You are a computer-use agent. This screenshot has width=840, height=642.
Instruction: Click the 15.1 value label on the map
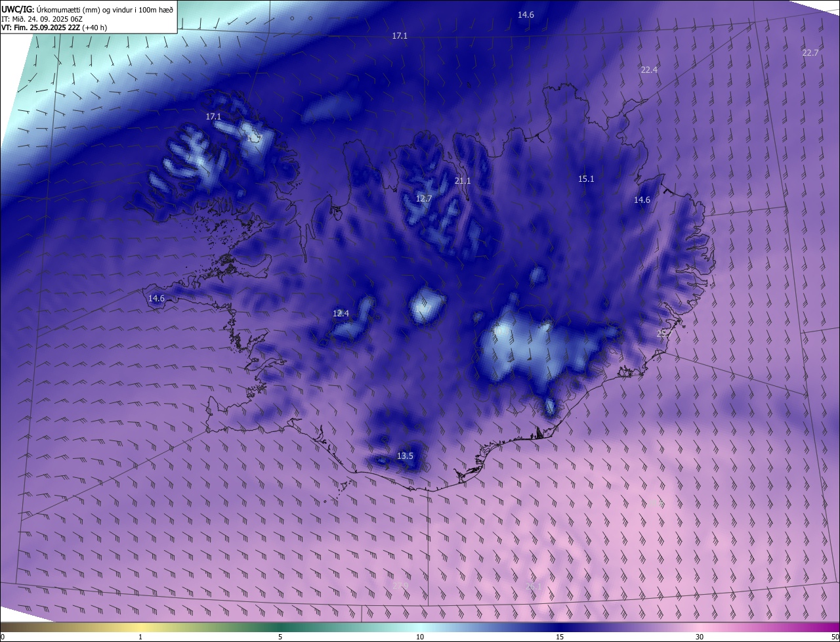pos(586,179)
